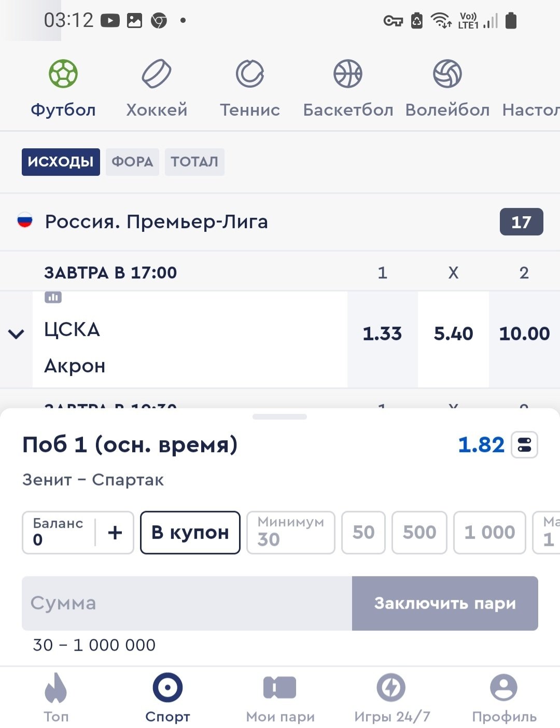Open the Hockey sport category

156,74
